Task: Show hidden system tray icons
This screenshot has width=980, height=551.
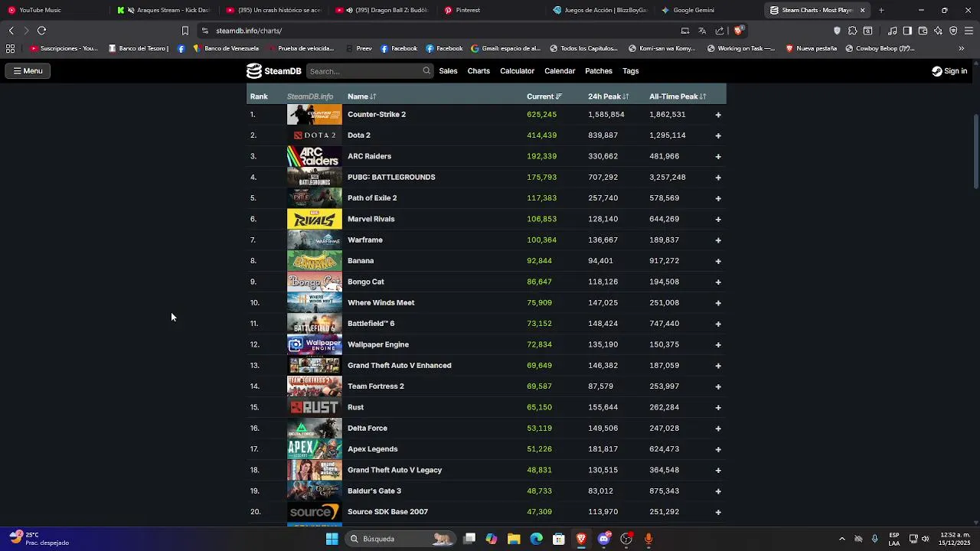Action: [x=841, y=539]
